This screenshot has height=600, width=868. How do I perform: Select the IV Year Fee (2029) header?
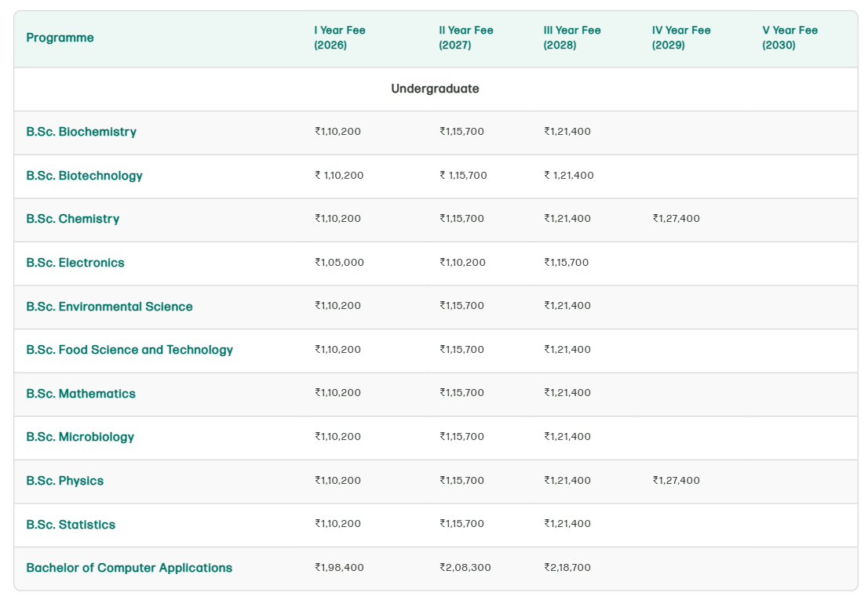tap(680, 37)
